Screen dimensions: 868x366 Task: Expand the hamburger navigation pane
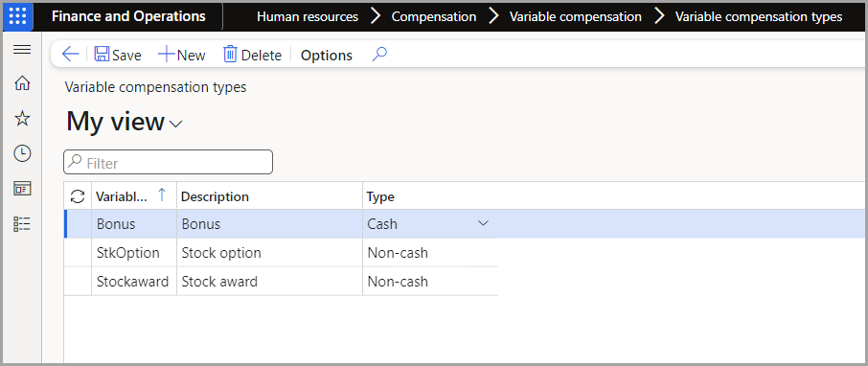(22, 50)
